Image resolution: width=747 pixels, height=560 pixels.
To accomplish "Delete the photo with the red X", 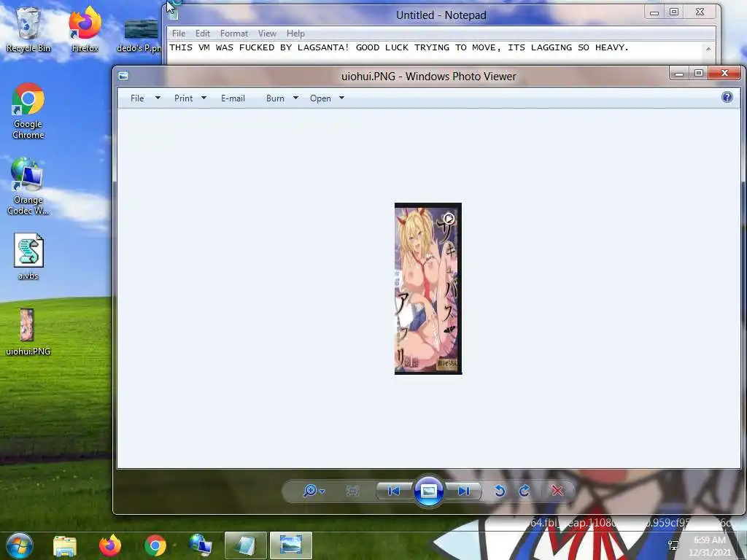I will point(557,491).
